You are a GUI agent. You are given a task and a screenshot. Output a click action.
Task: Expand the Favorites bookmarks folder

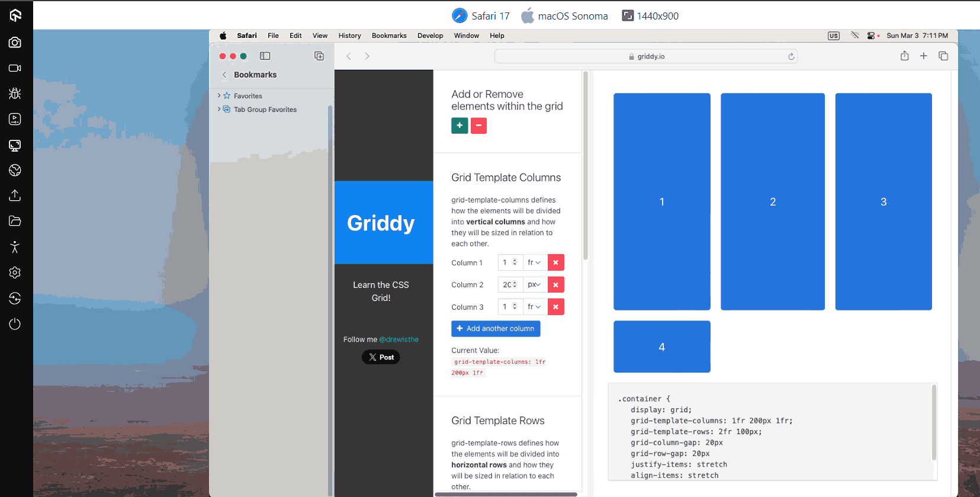point(219,95)
